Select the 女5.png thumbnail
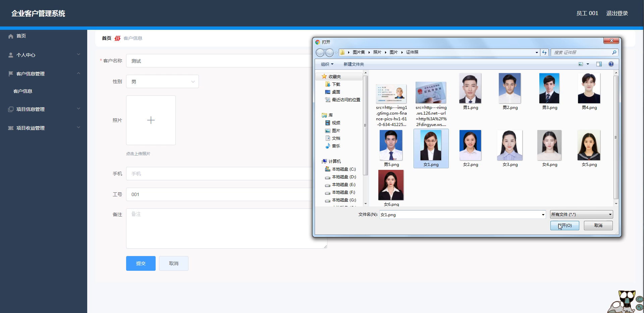Image resolution: width=644 pixels, height=313 pixels. 589,145
